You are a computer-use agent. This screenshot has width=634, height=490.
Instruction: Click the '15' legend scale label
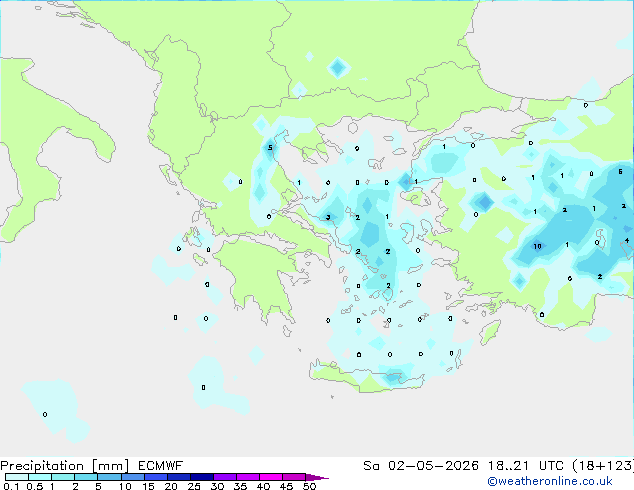tap(148, 486)
